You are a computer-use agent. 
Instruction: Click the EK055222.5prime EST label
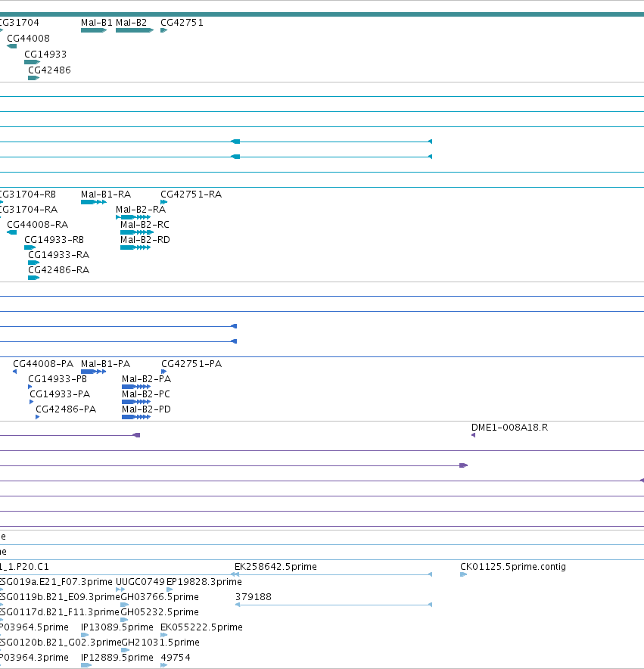tap(201, 627)
